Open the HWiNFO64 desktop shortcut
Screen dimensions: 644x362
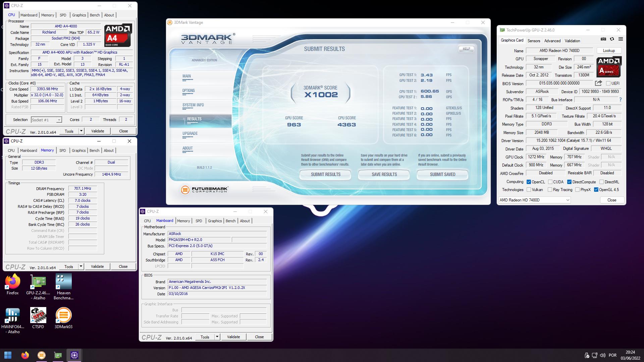(x=12, y=321)
